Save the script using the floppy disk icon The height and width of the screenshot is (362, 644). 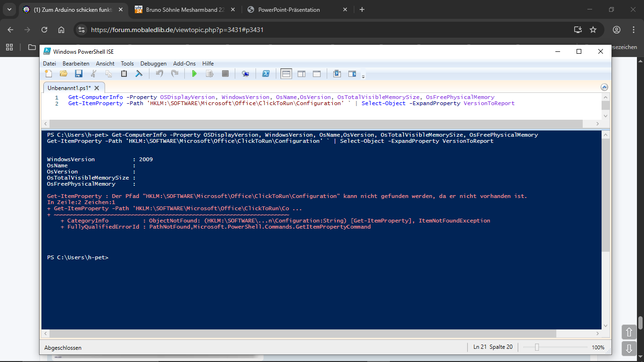coord(79,74)
